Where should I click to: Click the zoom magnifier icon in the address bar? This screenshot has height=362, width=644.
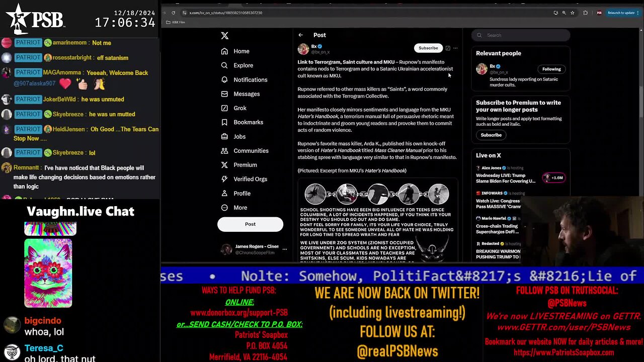(564, 13)
